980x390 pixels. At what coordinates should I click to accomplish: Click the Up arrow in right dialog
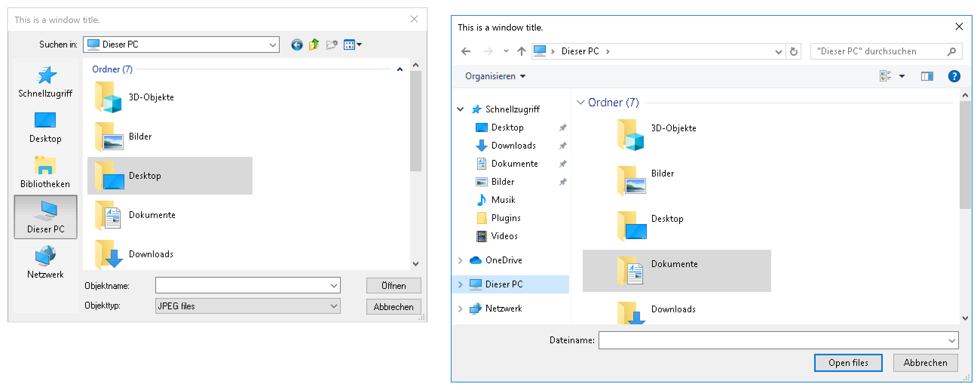(522, 51)
